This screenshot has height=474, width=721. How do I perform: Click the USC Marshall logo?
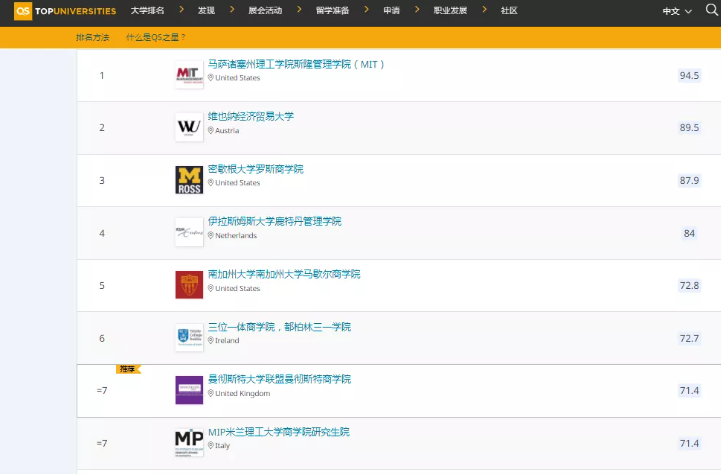coord(189,285)
